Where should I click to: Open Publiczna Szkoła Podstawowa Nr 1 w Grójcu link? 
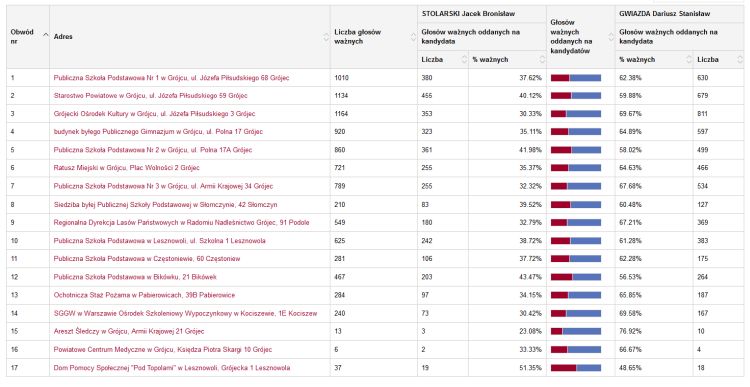171,77
